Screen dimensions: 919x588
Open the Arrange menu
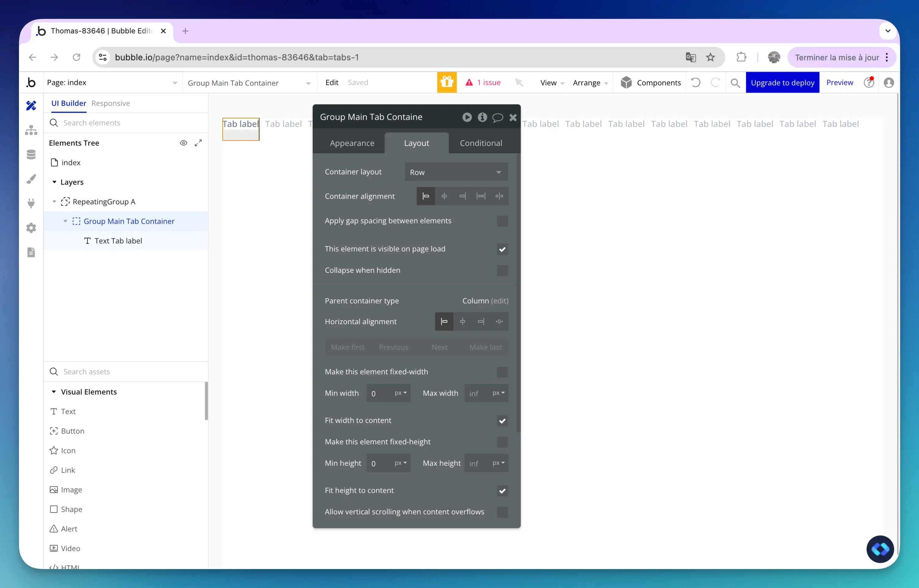point(590,83)
